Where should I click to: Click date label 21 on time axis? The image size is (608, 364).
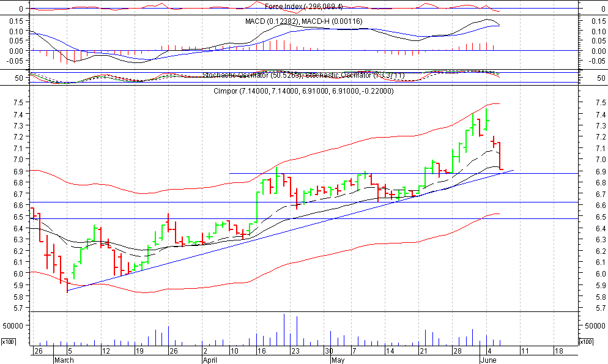click(423, 351)
